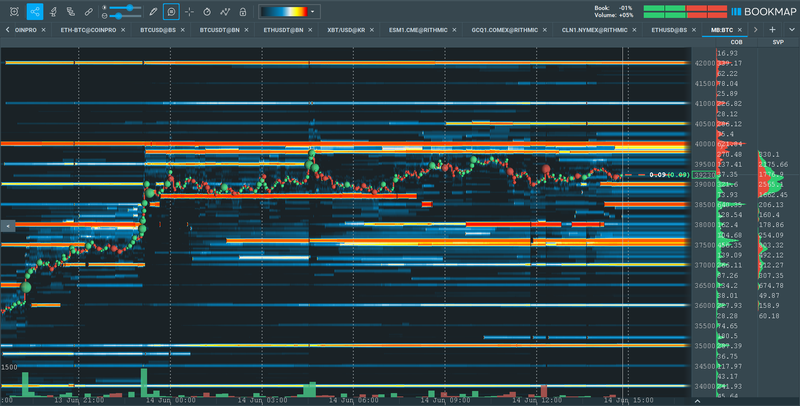Click the 14 Jun 12:00 time label
This screenshot has width=800, height=406.
pyautogui.click(x=537, y=400)
